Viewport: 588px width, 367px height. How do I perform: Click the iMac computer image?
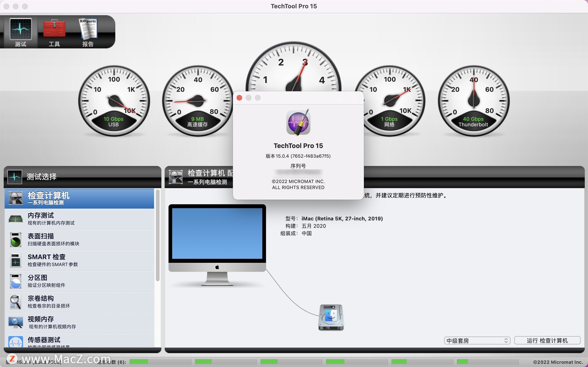[x=217, y=245]
